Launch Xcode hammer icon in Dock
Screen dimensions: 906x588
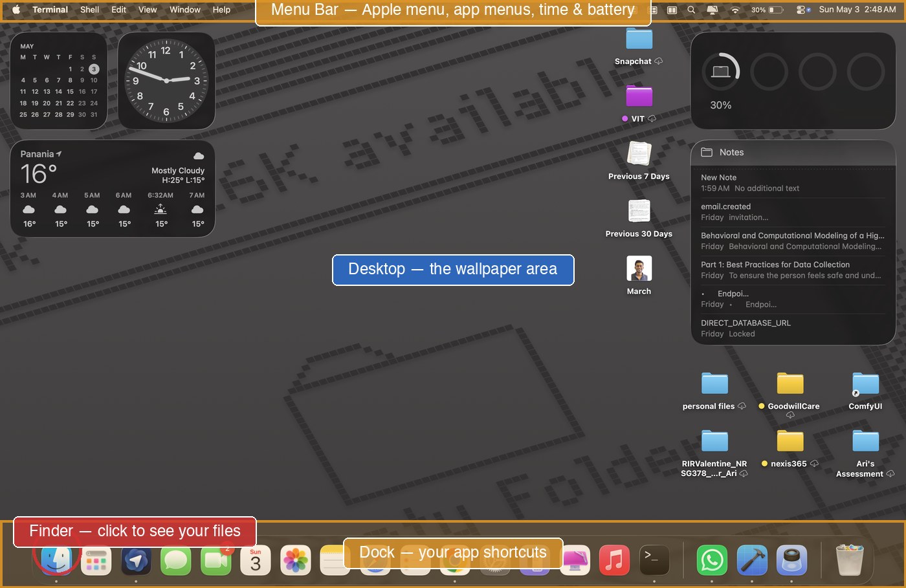pos(752,560)
